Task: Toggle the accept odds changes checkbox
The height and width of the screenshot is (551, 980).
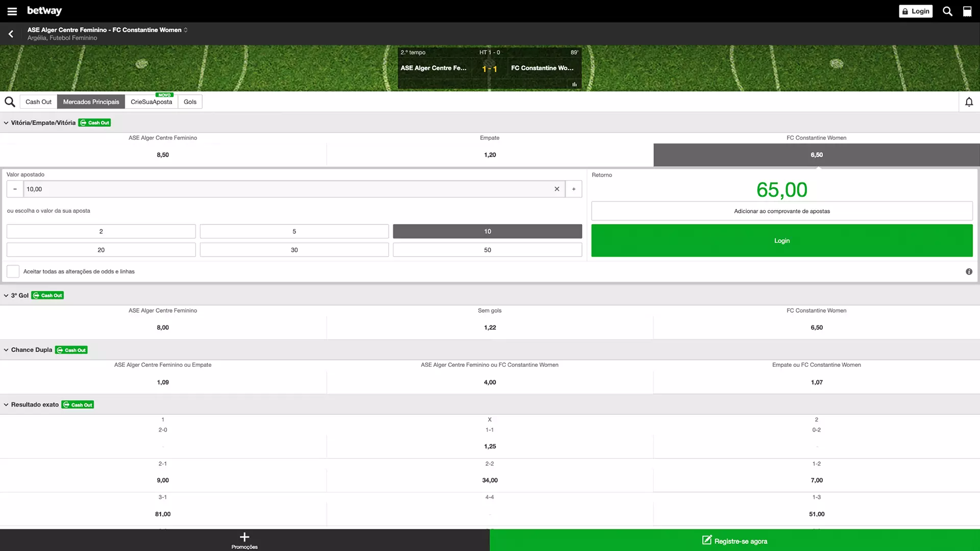Action: (13, 271)
